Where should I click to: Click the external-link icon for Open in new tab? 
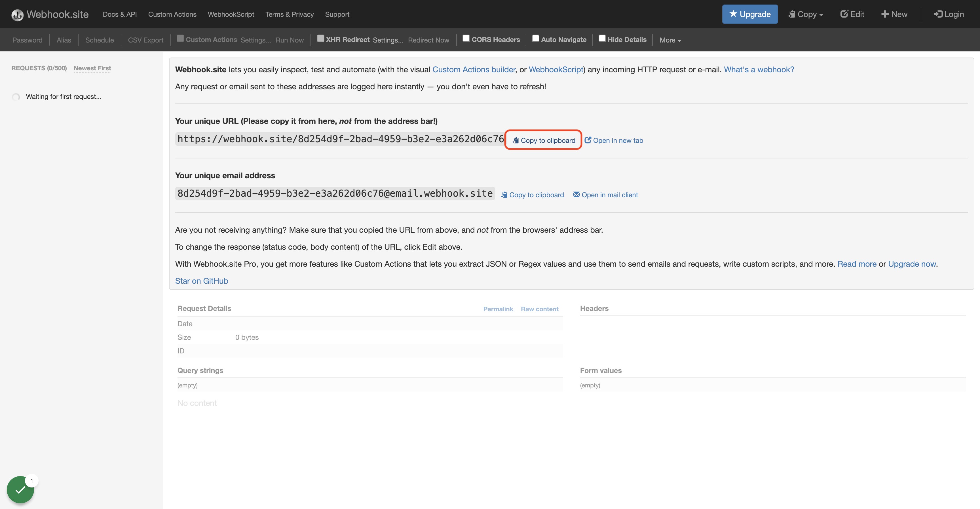588,140
